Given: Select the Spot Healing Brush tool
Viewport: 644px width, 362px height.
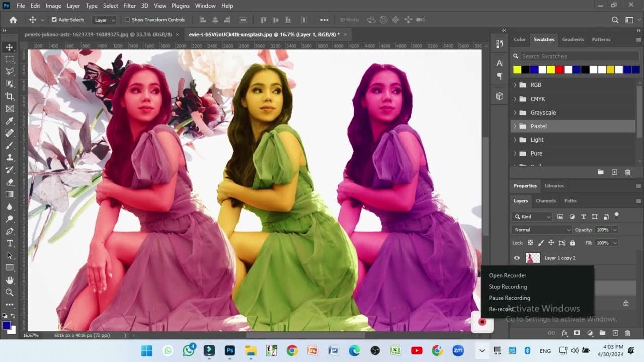Looking at the screenshot, I should 10,133.
